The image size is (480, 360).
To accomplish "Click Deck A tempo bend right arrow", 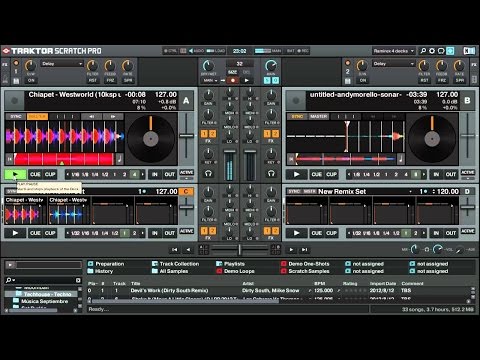I will pos(113,116).
